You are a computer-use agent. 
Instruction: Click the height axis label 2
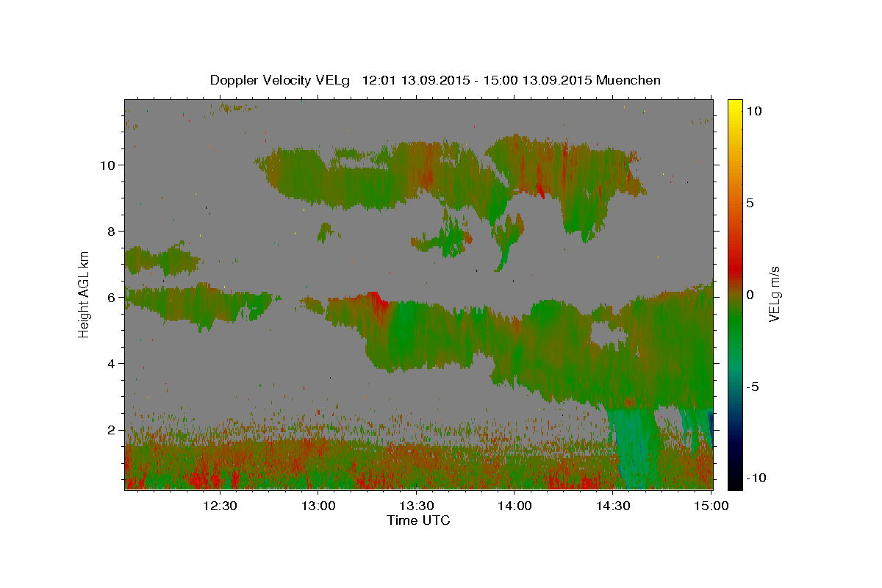coord(112,429)
